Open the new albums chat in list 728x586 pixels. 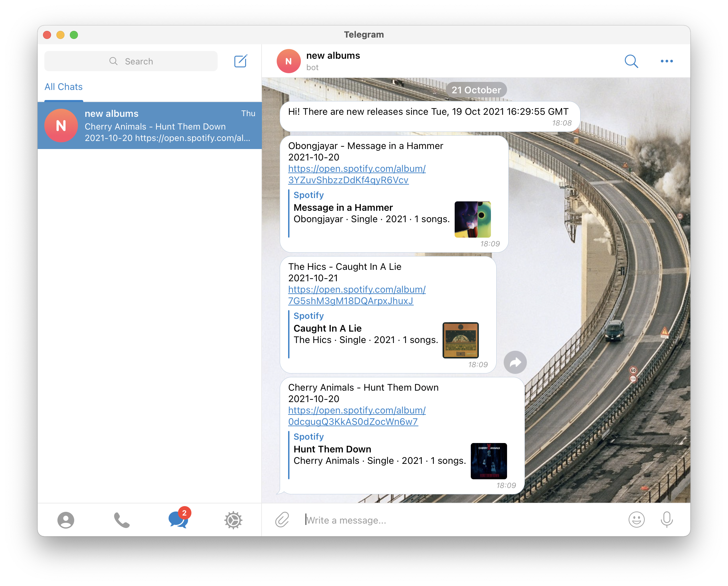tap(149, 126)
